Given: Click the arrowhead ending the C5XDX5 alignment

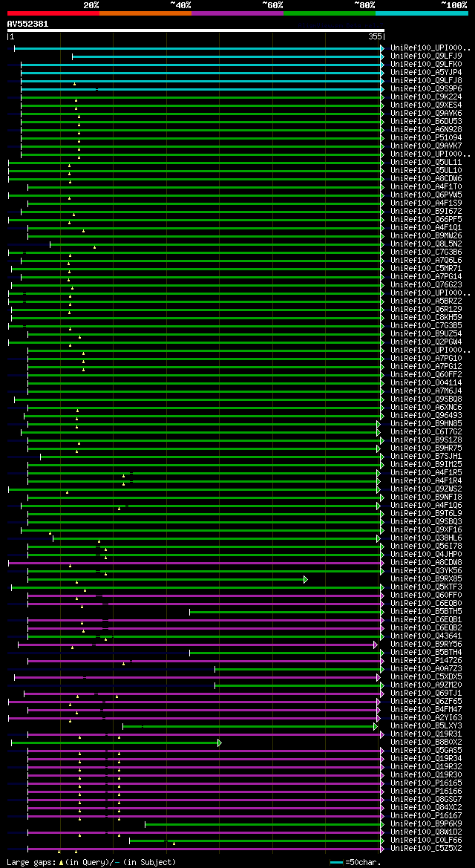Looking at the screenshot, I should click(379, 677).
